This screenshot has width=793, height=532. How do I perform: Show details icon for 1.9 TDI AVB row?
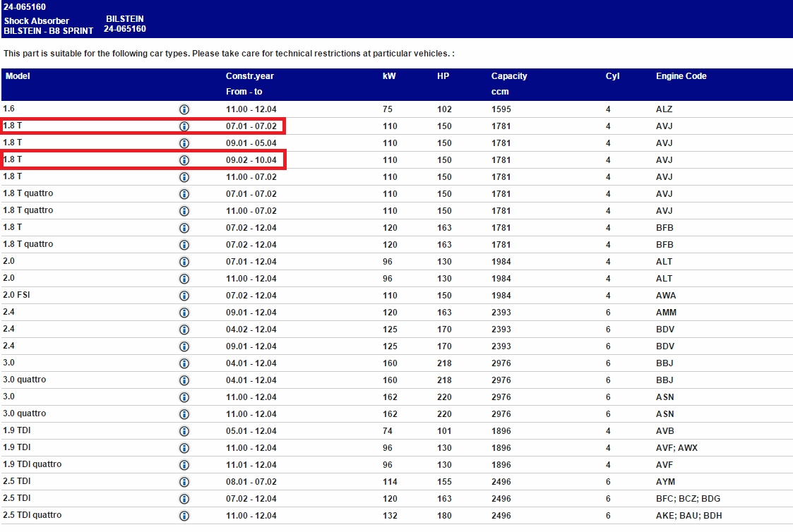tap(184, 431)
